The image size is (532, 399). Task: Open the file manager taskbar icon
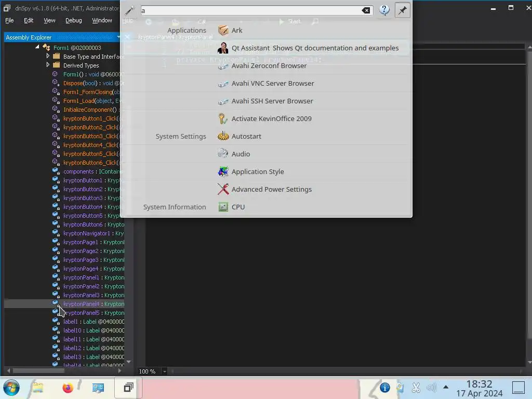(x=37, y=388)
